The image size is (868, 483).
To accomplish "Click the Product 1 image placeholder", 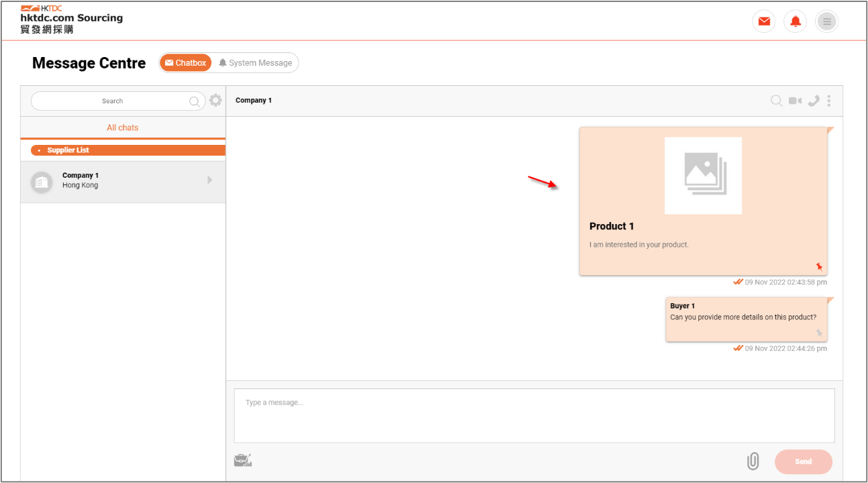I will 703,176.
